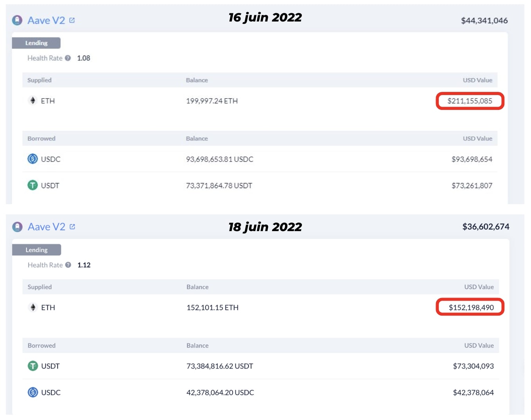531x420 pixels.
Task: Click the Health Rate help icon showing 1.12
Action: [68, 265]
